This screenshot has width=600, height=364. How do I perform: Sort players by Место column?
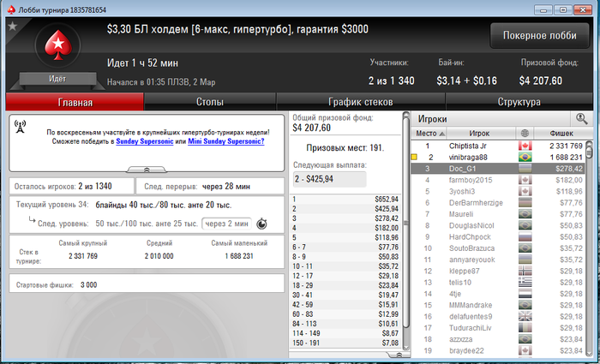(429, 134)
